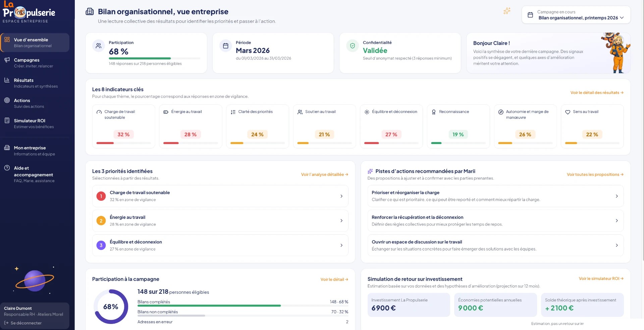
Task: Click the Mon entreprise building icon
Action: pos(7,148)
